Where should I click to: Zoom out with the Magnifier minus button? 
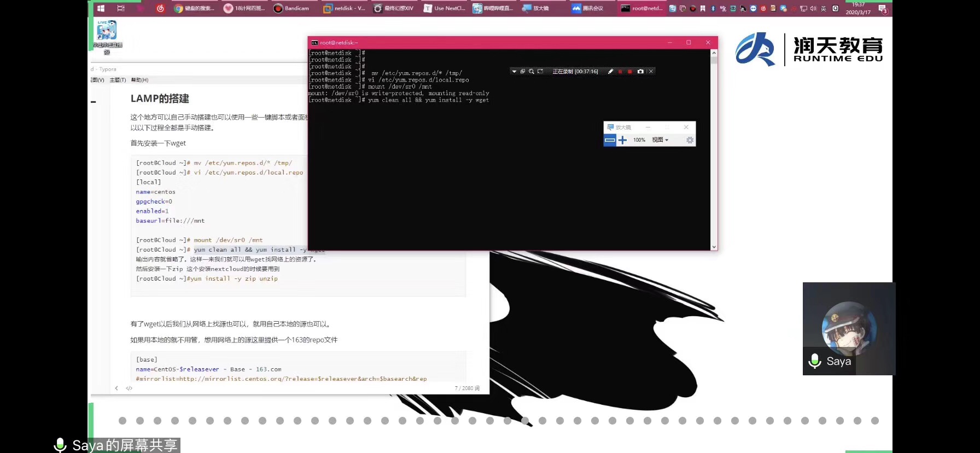[x=610, y=141]
